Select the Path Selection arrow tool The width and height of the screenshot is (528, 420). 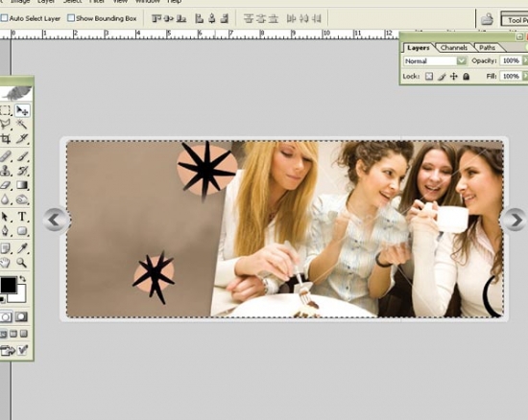(x=5, y=217)
